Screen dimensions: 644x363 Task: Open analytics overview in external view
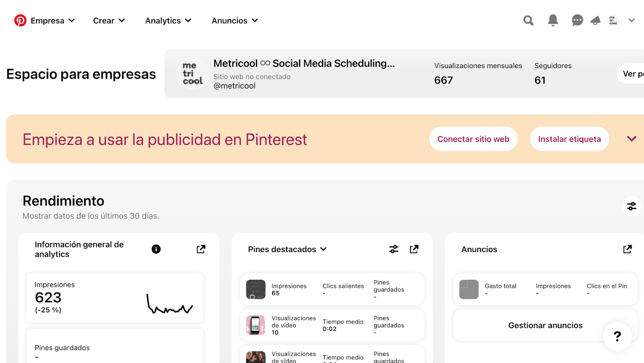pos(201,249)
